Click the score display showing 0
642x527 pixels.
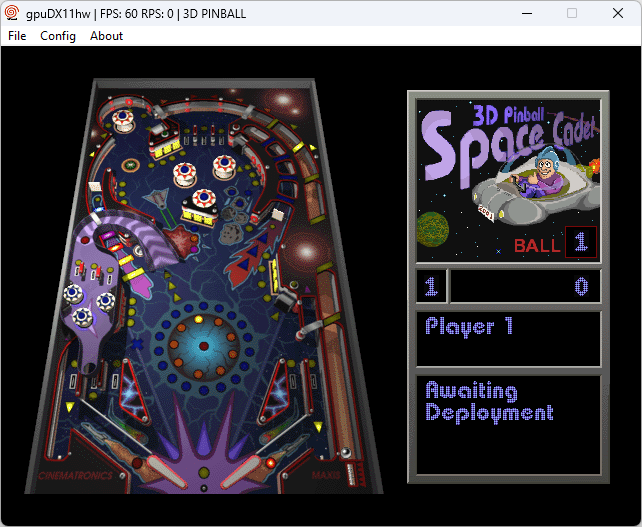[x=525, y=287]
